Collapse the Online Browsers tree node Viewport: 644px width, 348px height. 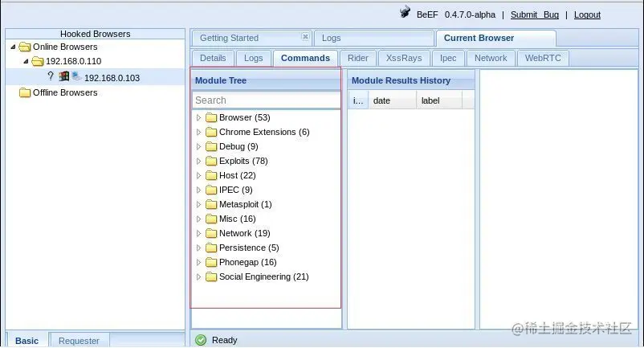coord(13,47)
